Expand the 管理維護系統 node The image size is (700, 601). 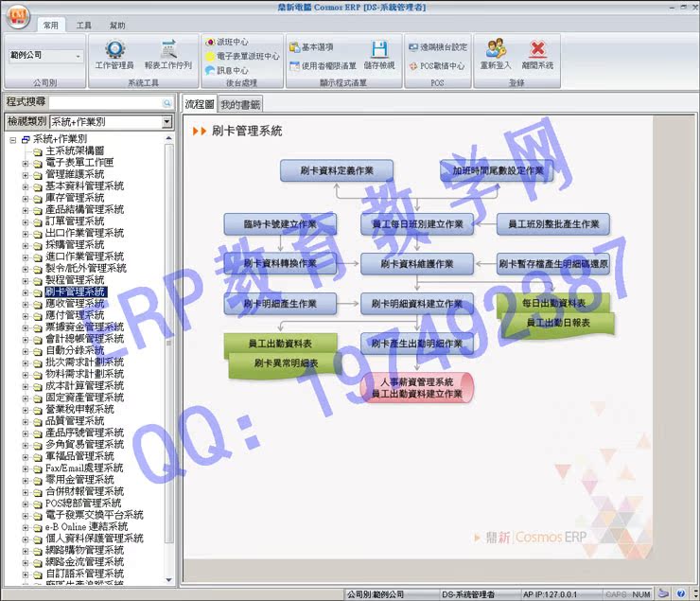(x=26, y=175)
